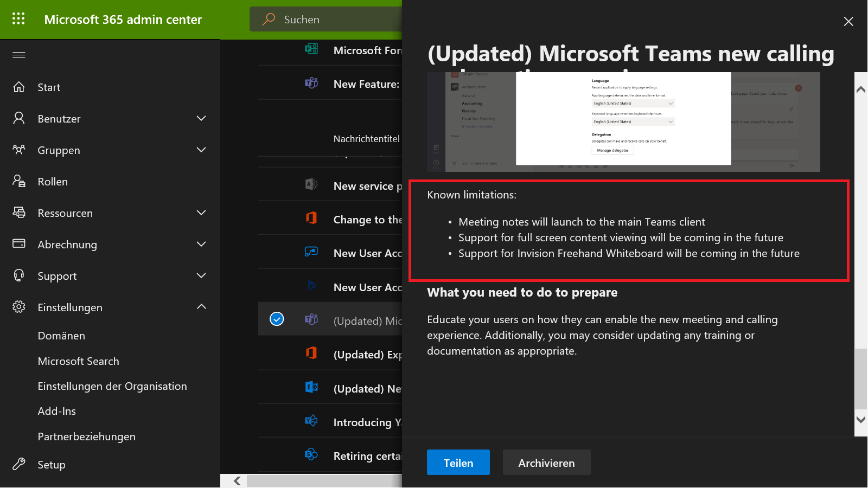Open the New service p… message
868x488 pixels.
click(368, 186)
